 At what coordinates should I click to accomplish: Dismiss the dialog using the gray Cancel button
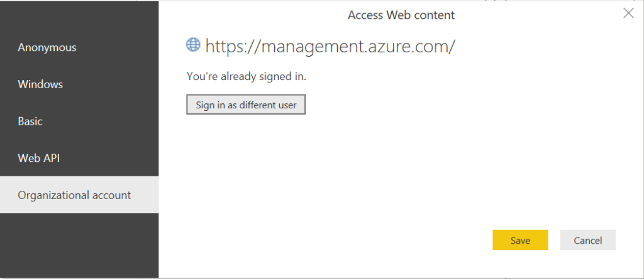click(588, 240)
